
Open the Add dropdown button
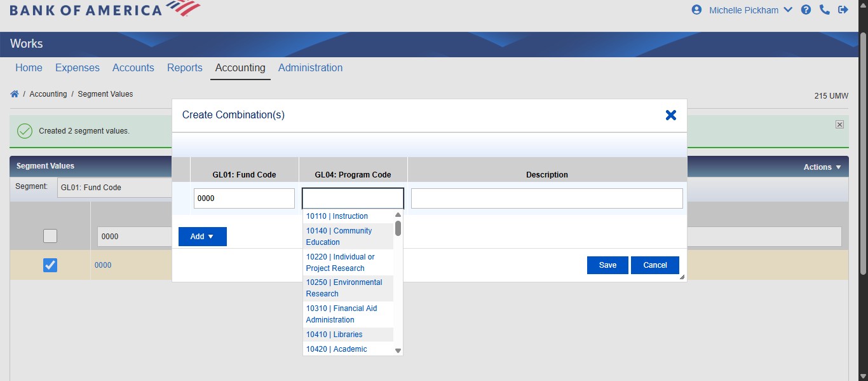point(202,236)
